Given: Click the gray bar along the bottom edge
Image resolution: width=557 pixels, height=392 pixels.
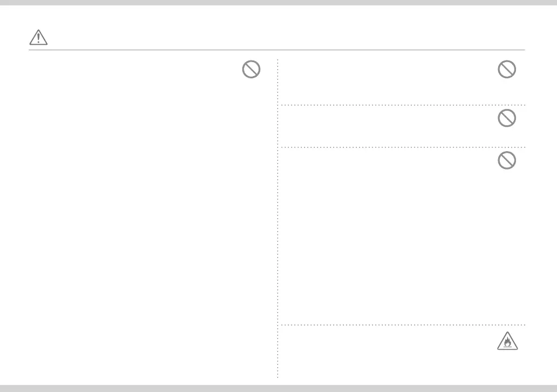Looking at the screenshot, I should [x=278, y=388].
